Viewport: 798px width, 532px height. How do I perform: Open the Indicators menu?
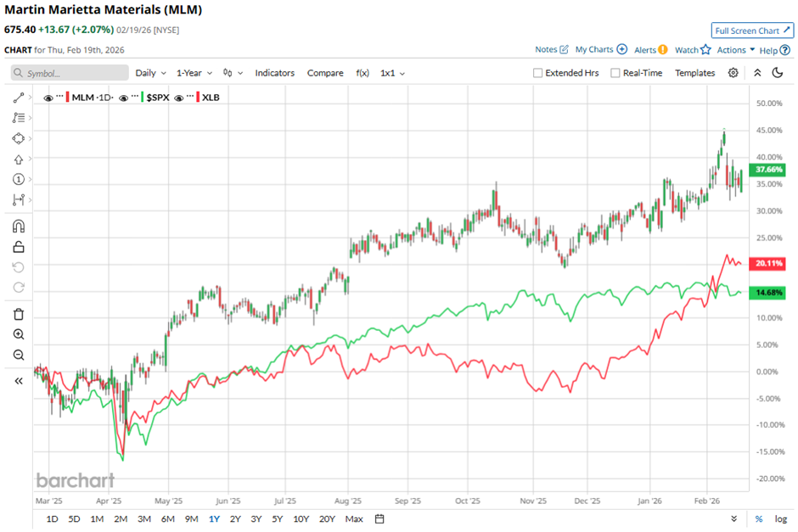274,73
